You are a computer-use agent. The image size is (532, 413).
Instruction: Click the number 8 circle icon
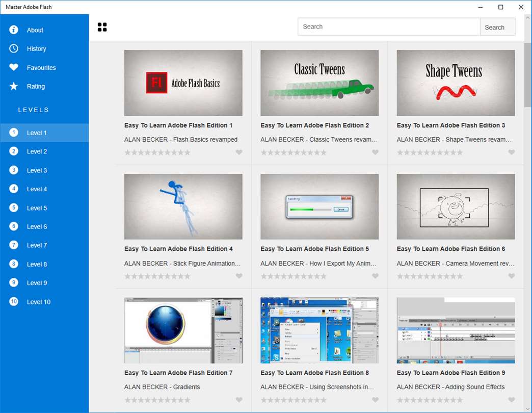pos(14,264)
